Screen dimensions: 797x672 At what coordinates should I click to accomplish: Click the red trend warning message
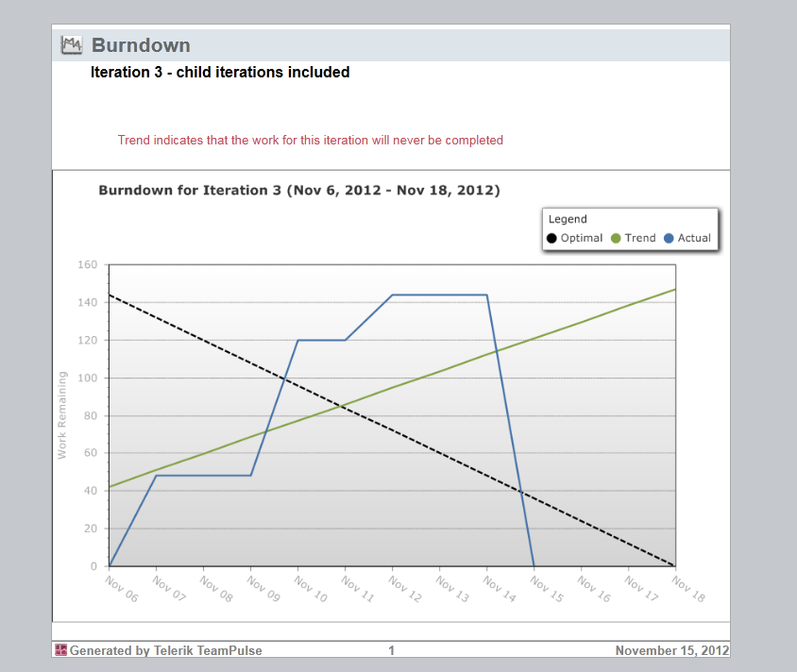click(x=311, y=141)
